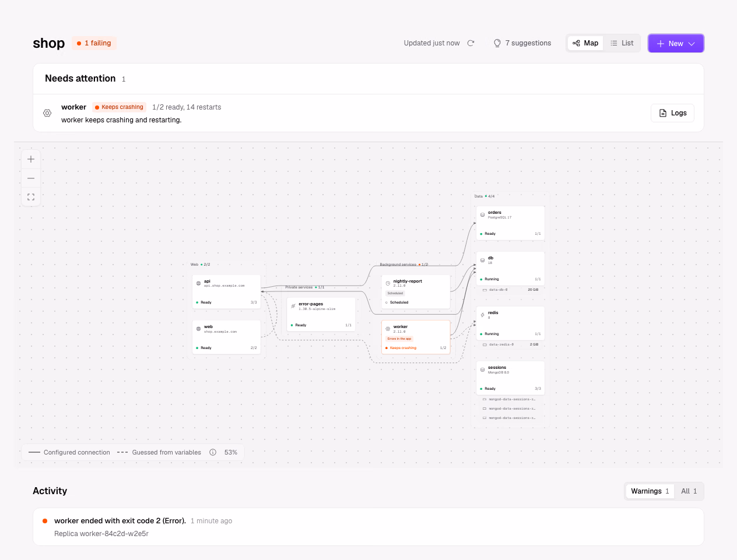Switch to Map view

585,43
